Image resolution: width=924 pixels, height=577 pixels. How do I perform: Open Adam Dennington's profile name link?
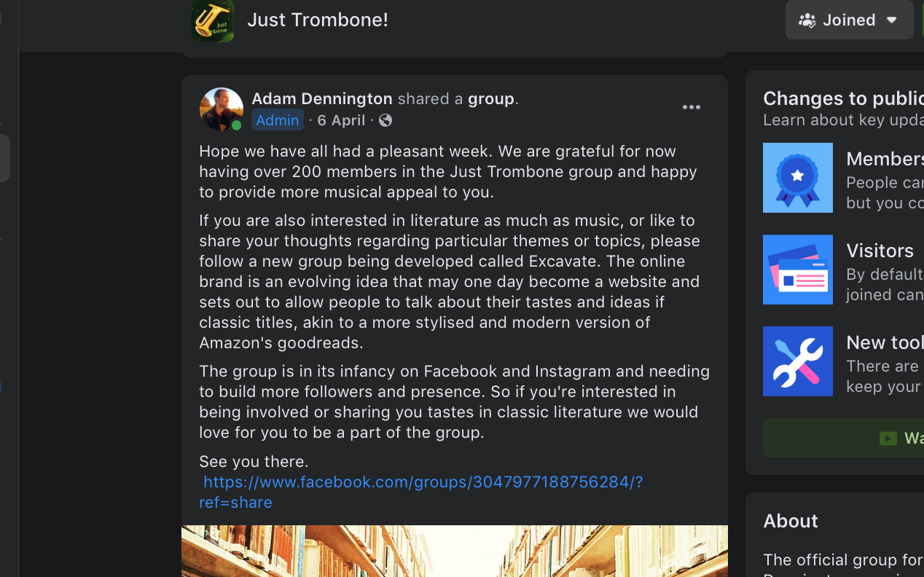click(x=321, y=98)
